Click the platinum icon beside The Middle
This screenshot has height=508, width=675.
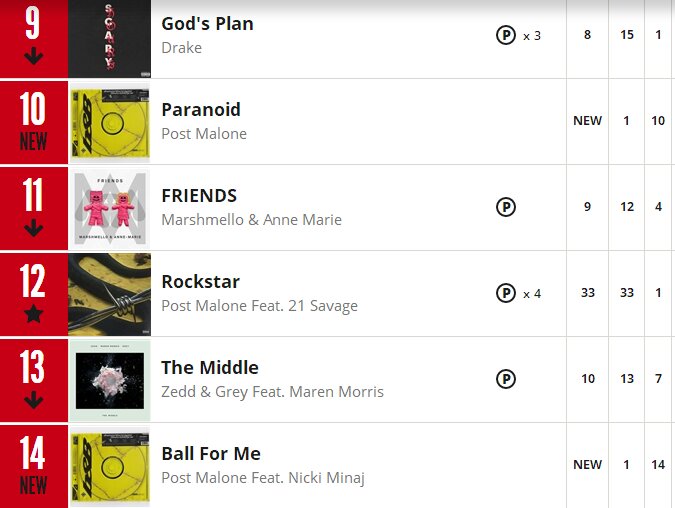(x=506, y=380)
